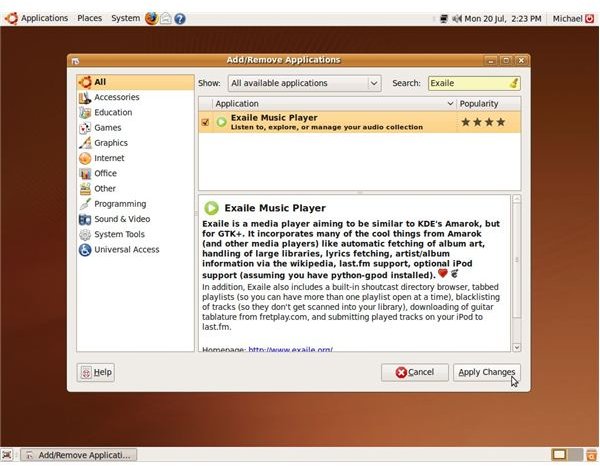Screen dimensions: 600x466
Task: Click the date and time clock
Action: [503, 18]
